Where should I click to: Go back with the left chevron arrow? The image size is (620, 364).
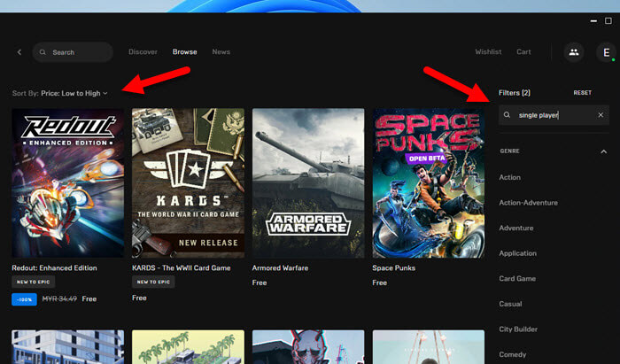click(19, 52)
